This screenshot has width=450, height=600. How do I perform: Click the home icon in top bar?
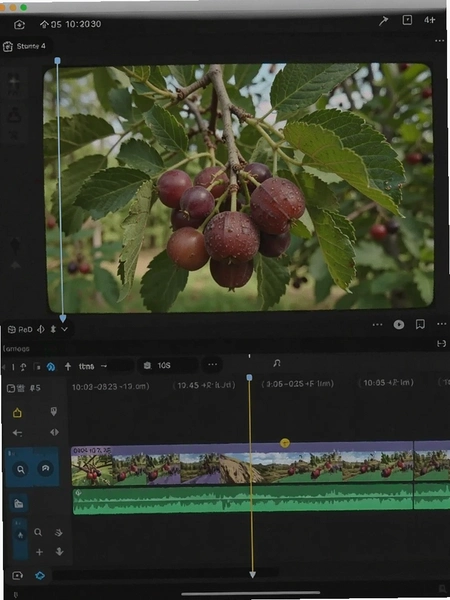[19, 25]
